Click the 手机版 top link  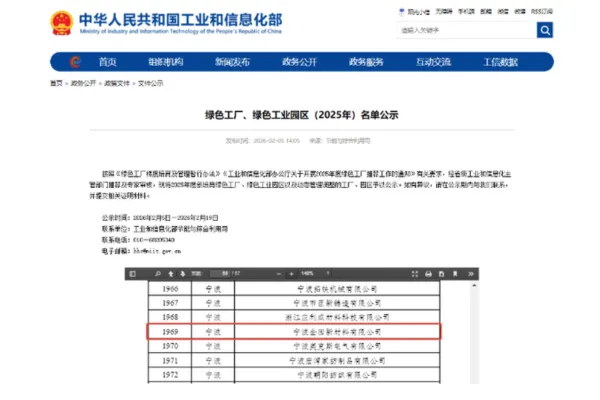[x=466, y=11]
